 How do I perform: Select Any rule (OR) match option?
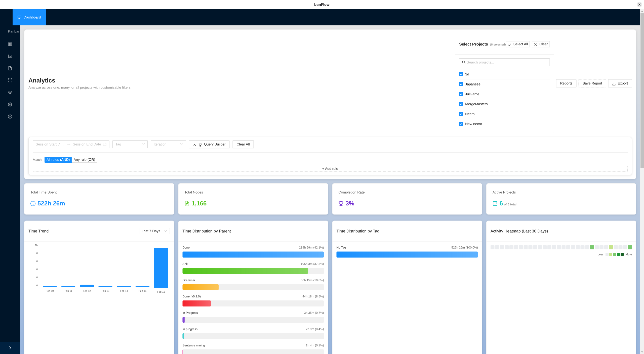(x=84, y=160)
